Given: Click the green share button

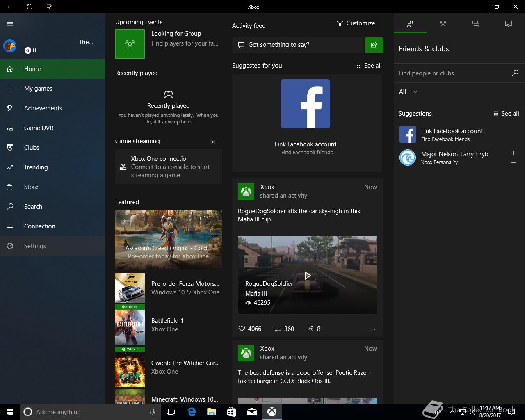Looking at the screenshot, I should click(x=374, y=45).
